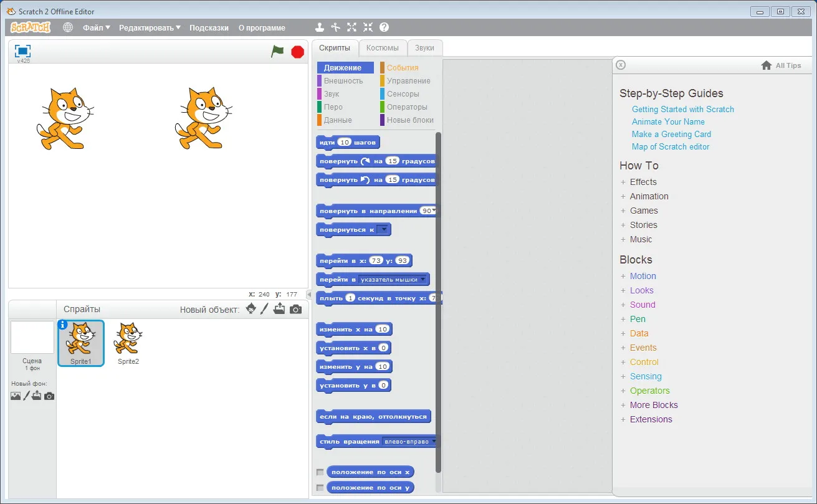Toggle the положение по оси x checkbox
The height and width of the screenshot is (504, 817).
pos(320,472)
